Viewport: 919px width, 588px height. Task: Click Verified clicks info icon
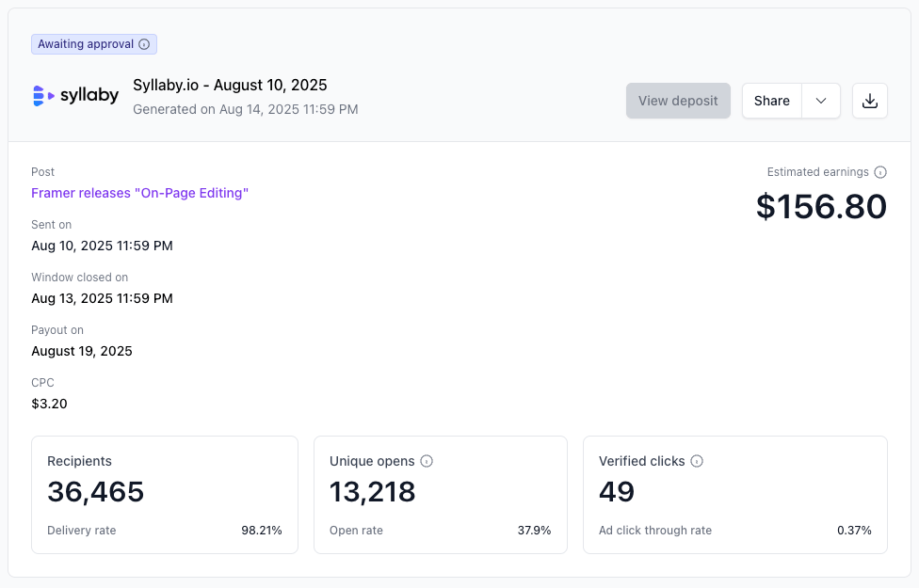click(x=697, y=462)
